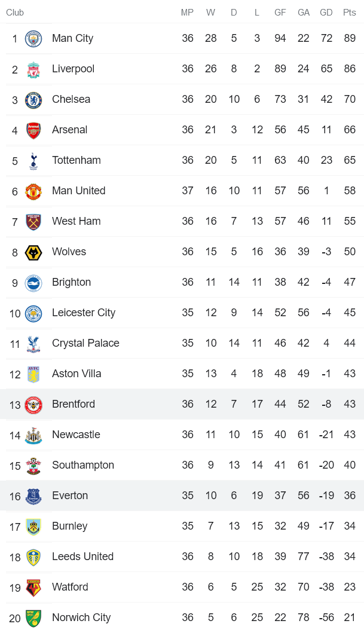
Task: Click the Club column header
Action: tap(15, 13)
